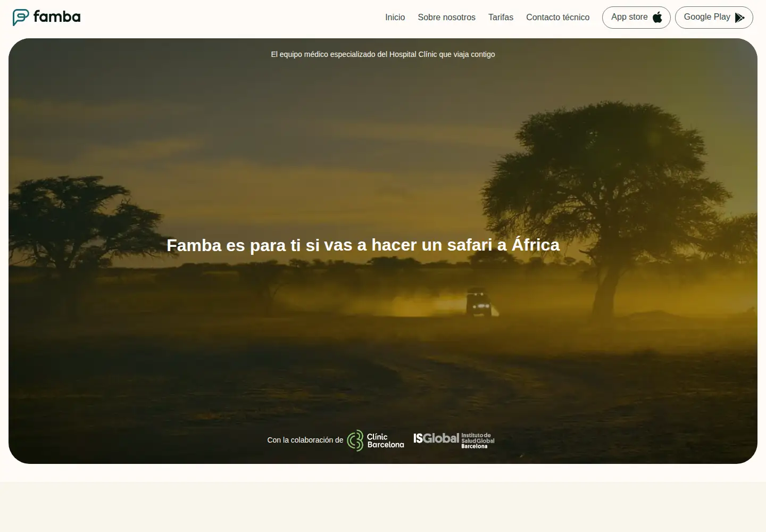The image size is (766, 532).
Task: Click the famba logo in the header
Action: click(x=47, y=17)
